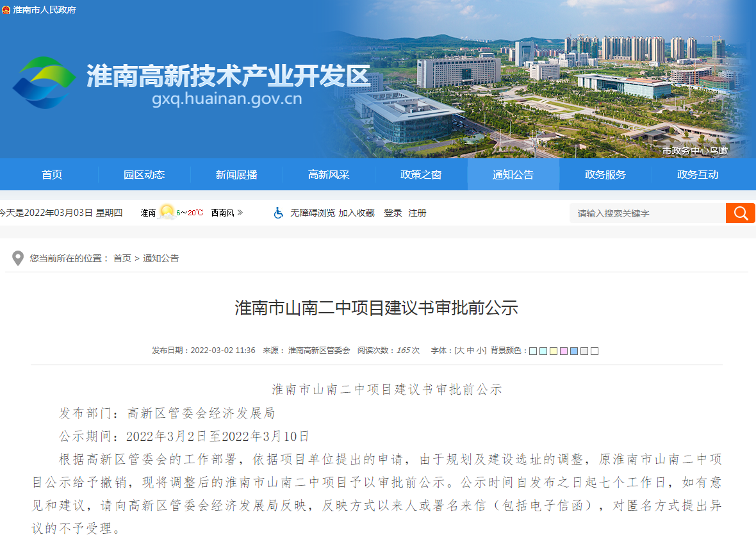Image resolution: width=756 pixels, height=544 pixels.
Task: Open the 首页 navigation tab
Action: coord(51,174)
